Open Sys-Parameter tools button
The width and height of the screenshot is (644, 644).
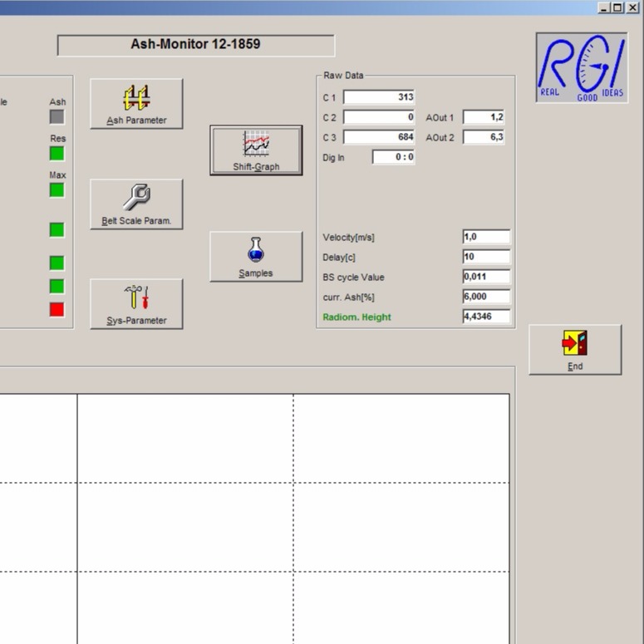click(x=136, y=303)
